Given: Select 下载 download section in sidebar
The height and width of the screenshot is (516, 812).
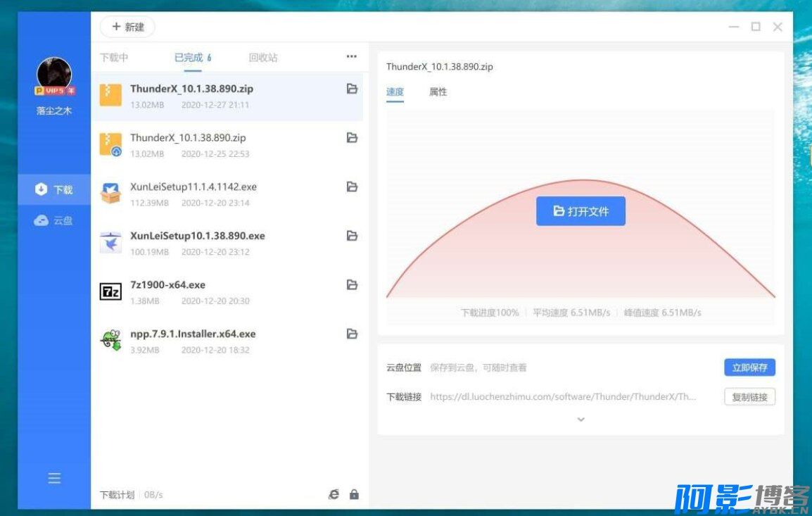Looking at the screenshot, I should [54, 189].
